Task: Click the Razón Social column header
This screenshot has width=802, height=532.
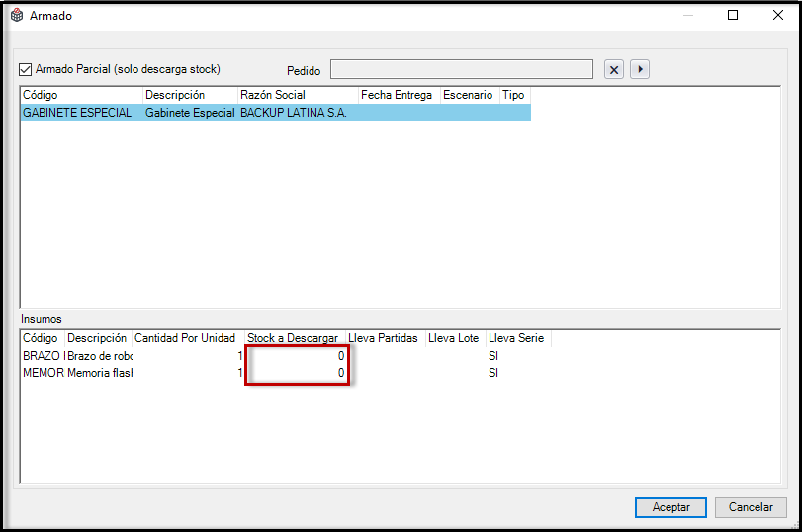Action: pyautogui.click(x=298, y=95)
